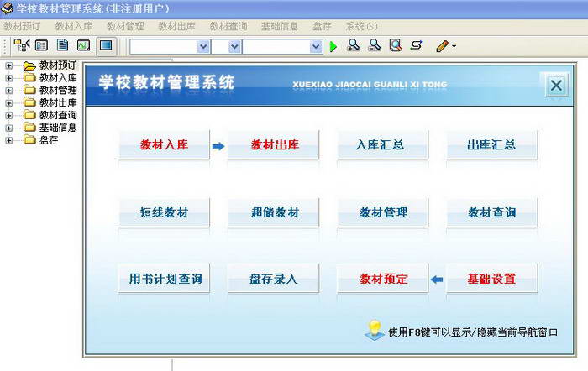The image size is (588, 371).
Task: Click inside the first toolbar combo field
Action: [164, 47]
